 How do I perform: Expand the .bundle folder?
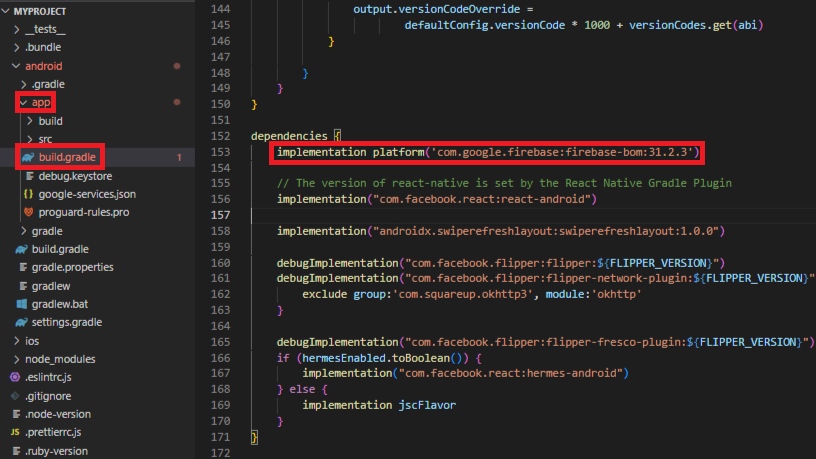[17, 47]
